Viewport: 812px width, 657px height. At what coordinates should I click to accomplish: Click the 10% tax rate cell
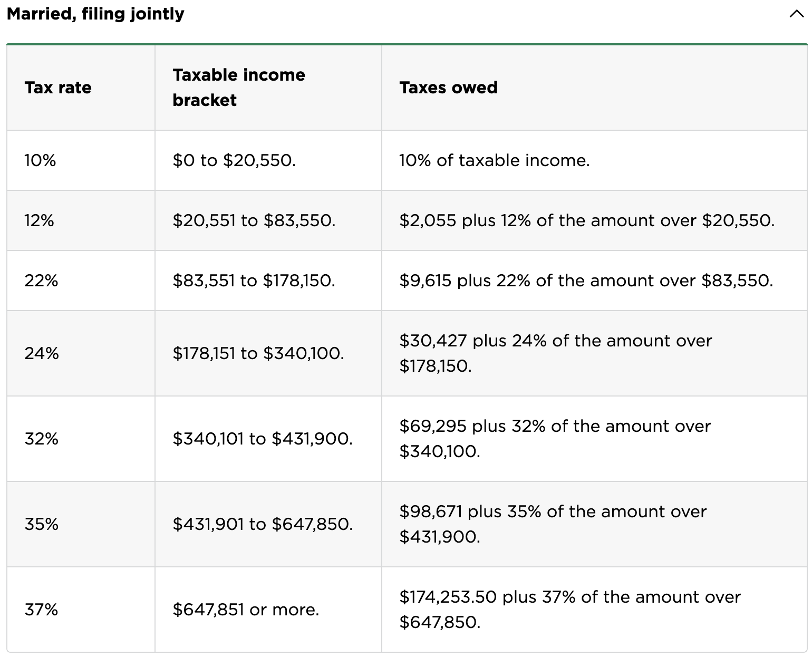click(x=40, y=160)
